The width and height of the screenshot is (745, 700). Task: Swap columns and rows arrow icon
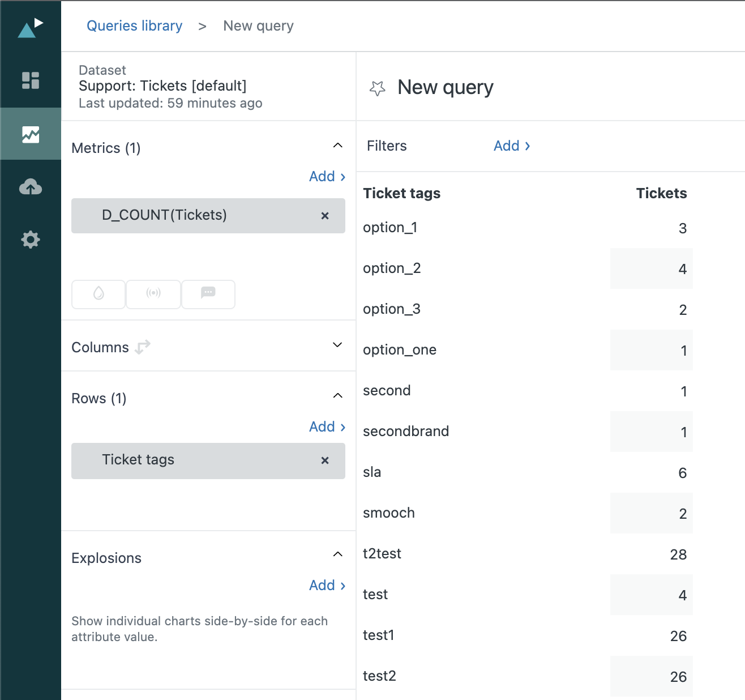143,347
